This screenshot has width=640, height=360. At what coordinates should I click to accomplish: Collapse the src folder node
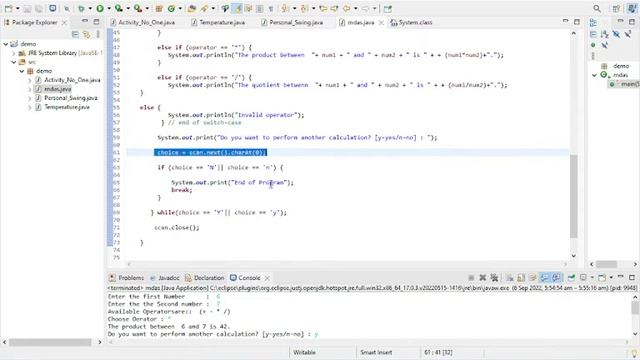point(13,62)
